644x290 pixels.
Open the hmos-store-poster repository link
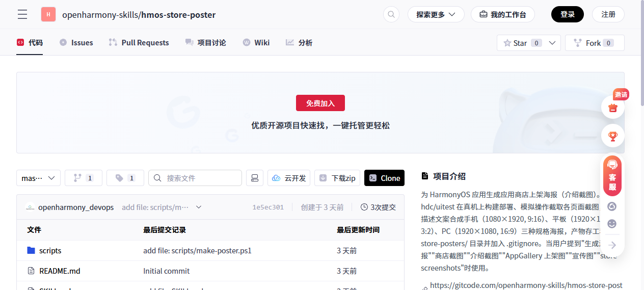click(x=178, y=15)
